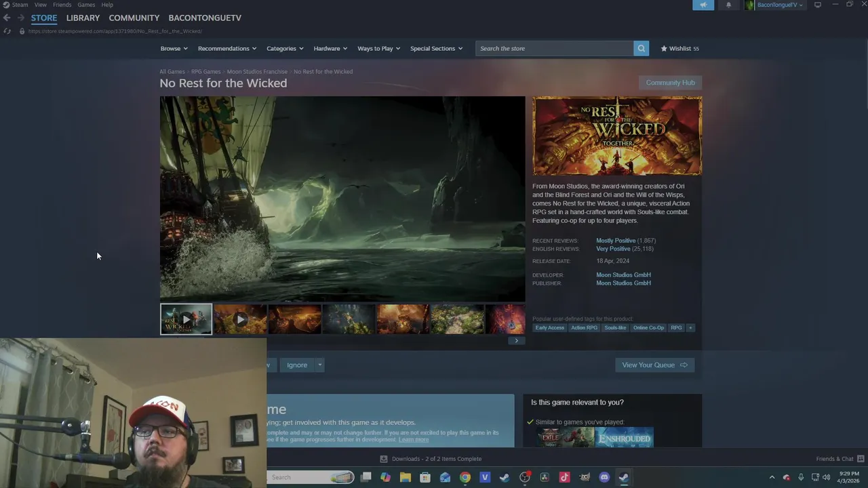Open the Games menu
Viewport: 868px width, 488px height.
86,5
